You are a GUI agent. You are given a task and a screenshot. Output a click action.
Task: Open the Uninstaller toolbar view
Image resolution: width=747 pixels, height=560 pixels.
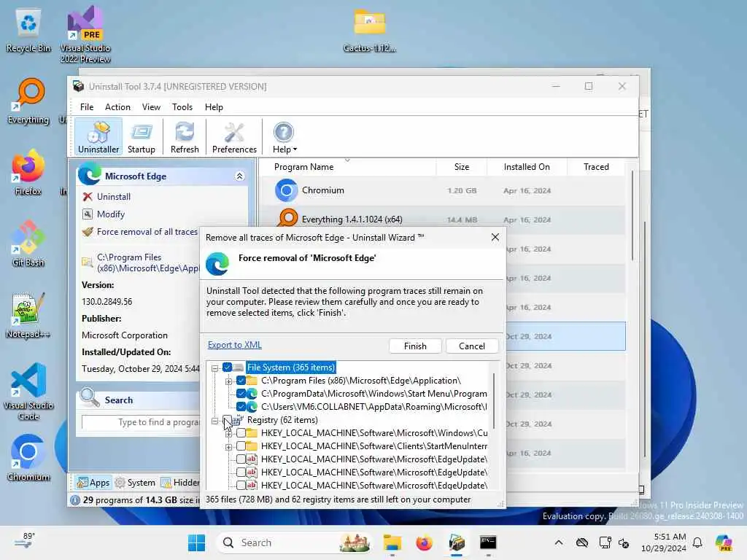(98, 137)
